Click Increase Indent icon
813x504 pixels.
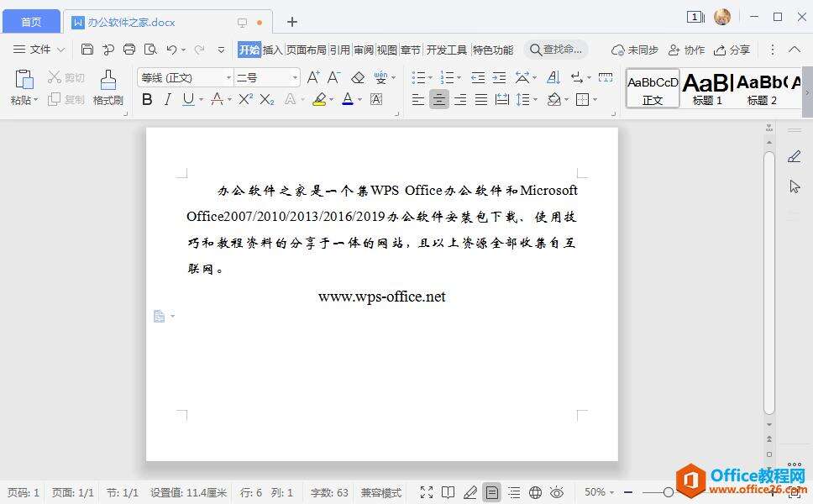pyautogui.click(x=499, y=78)
